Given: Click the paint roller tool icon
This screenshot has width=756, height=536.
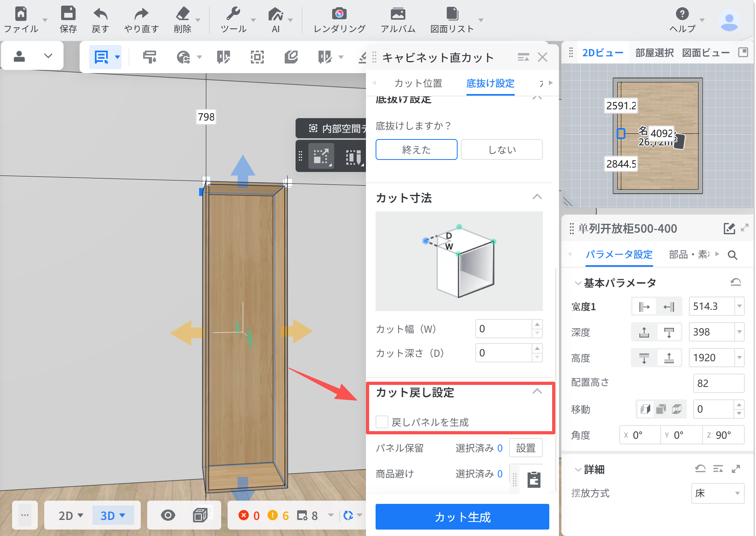Looking at the screenshot, I should (150, 57).
